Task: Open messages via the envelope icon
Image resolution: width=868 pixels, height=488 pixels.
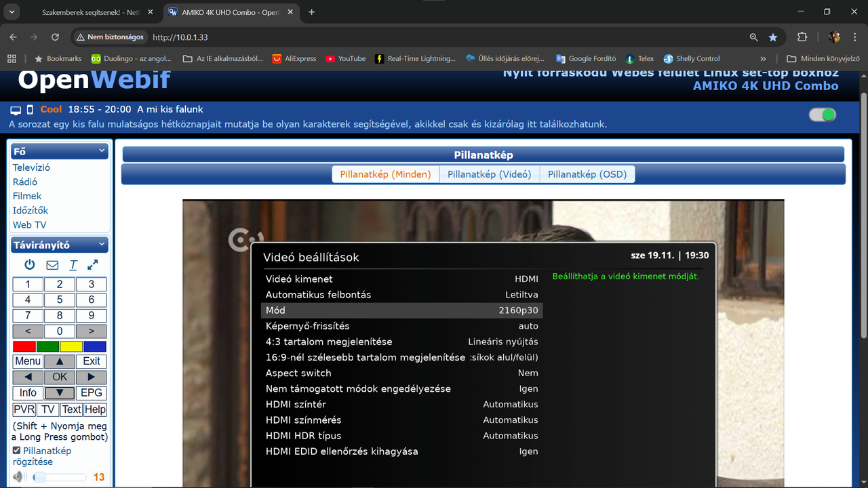Action: (52, 264)
